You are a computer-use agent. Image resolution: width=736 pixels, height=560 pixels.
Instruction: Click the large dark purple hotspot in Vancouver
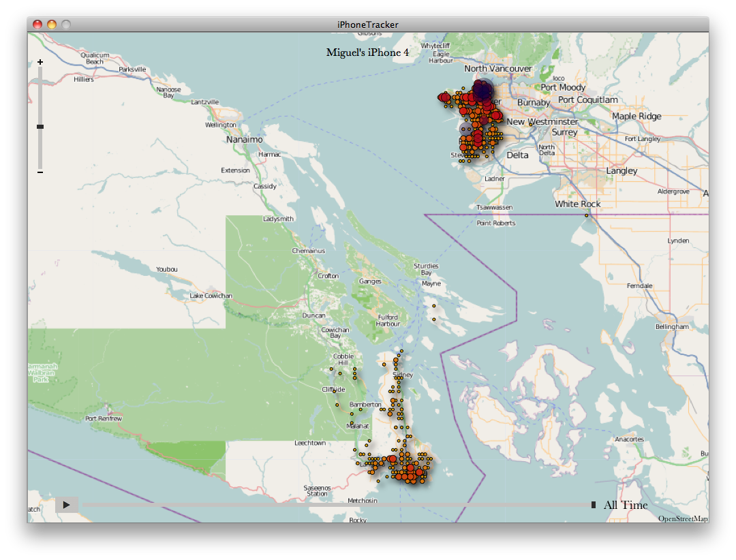(482, 90)
